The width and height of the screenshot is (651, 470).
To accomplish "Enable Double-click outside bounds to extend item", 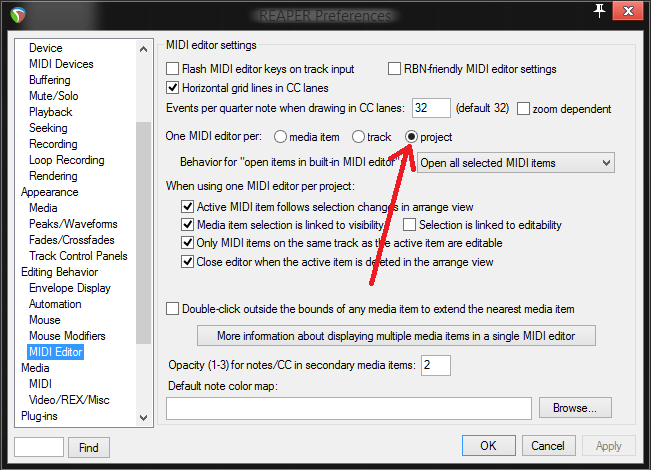I will 172,309.
